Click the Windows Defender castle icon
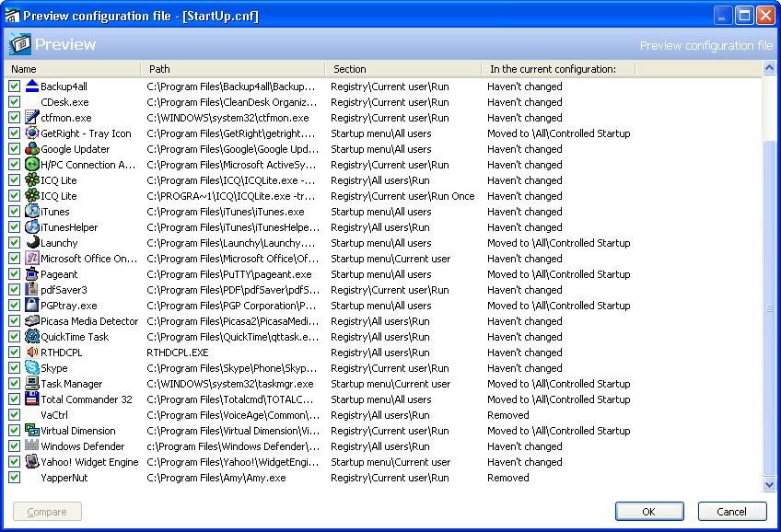 pyautogui.click(x=32, y=445)
